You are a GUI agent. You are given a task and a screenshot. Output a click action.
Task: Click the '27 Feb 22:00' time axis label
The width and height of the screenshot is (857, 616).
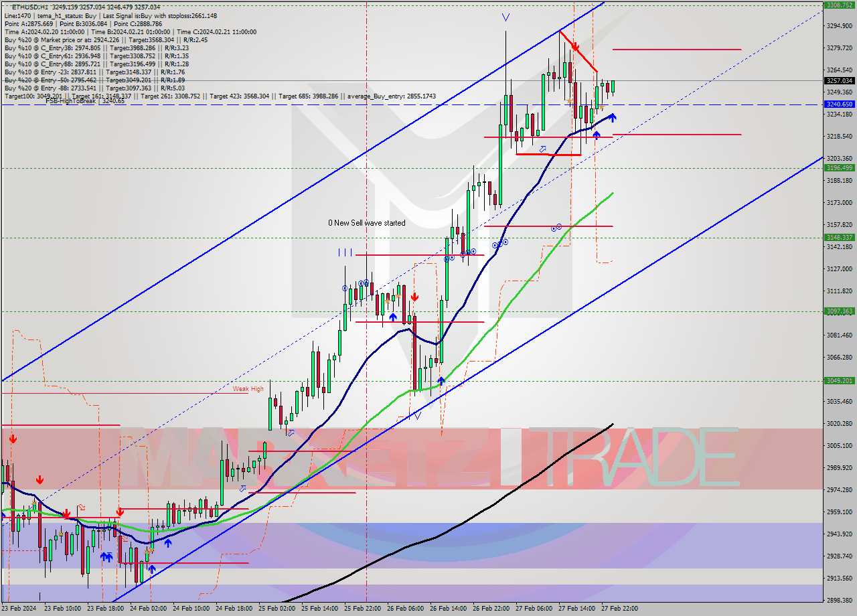[620, 609]
